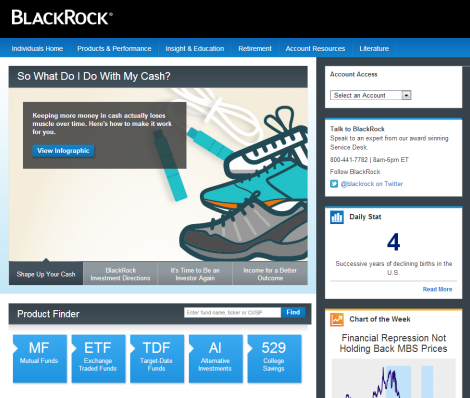Click the Daily Stat number 4
This screenshot has height=398, width=470.
[393, 242]
